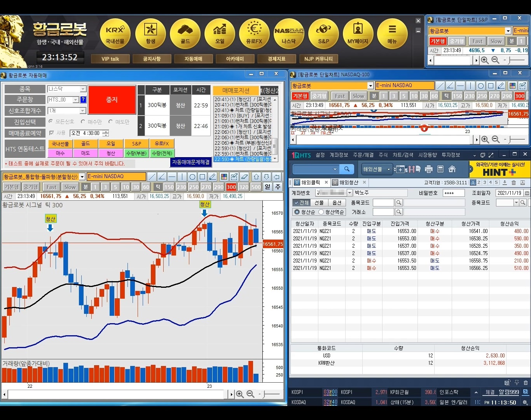The image size is (531, 420).
Task: Open the MY페이지 gold button
Action: 358,34
